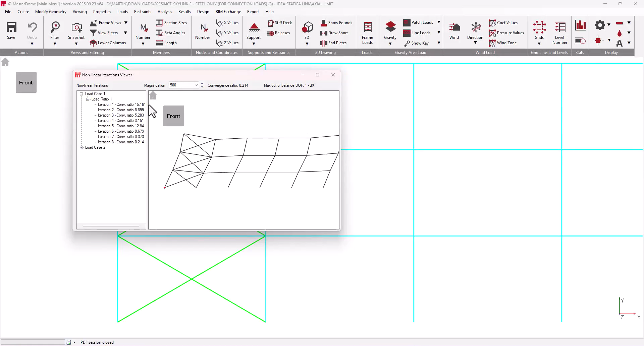Take a Snapshot of the view

(x=76, y=27)
